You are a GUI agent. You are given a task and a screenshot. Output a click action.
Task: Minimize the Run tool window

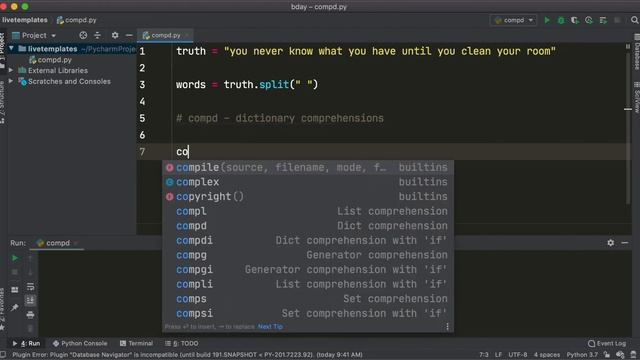pos(624,242)
